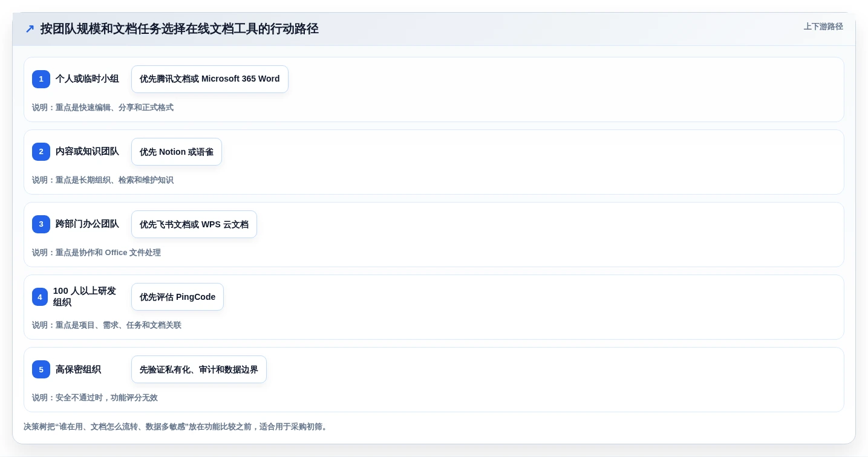This screenshot has width=868, height=457.
Task: Select the 跨部门办公团队 label
Action: point(87,224)
